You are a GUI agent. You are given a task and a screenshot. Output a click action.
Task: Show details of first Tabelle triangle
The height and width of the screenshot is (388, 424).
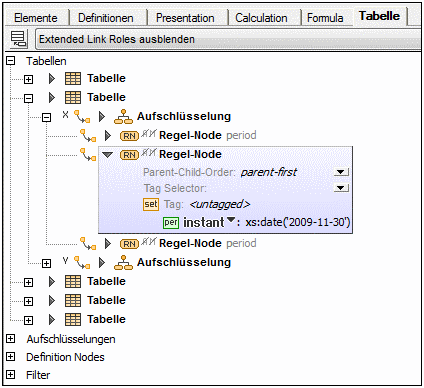tap(52, 78)
